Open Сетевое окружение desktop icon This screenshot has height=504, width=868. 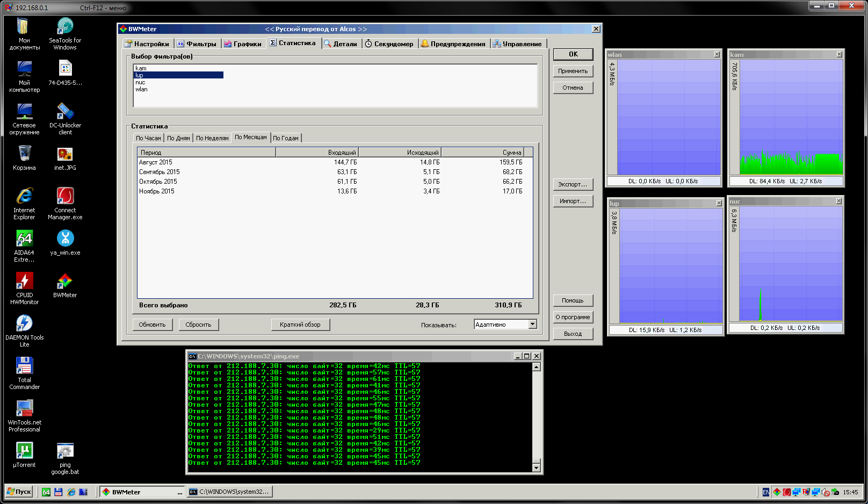pyautogui.click(x=24, y=119)
